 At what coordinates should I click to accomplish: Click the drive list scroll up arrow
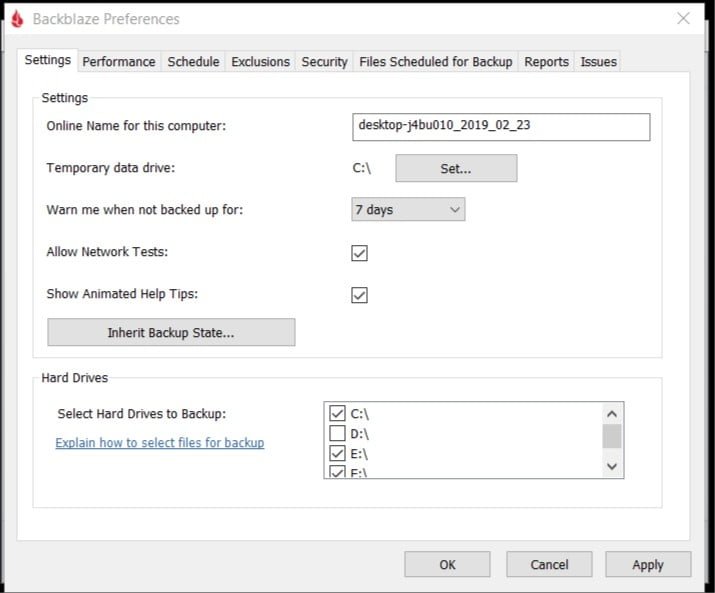click(x=612, y=414)
